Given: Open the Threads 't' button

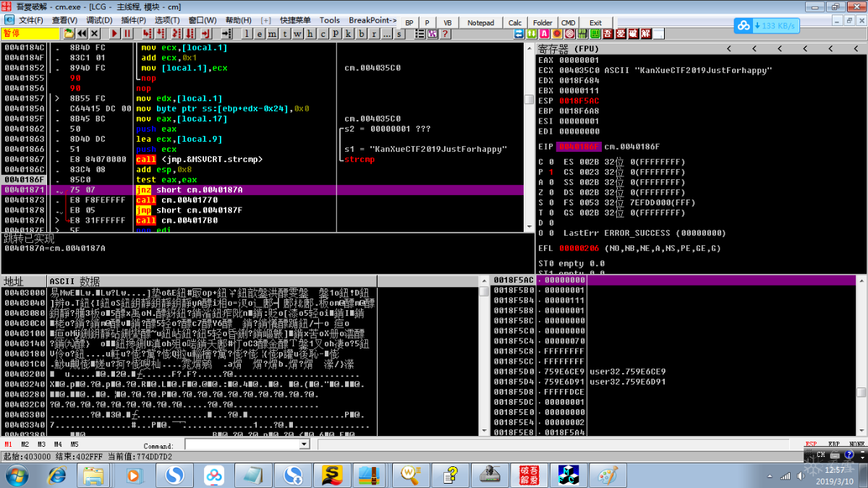Looking at the screenshot, I should tap(285, 33).
